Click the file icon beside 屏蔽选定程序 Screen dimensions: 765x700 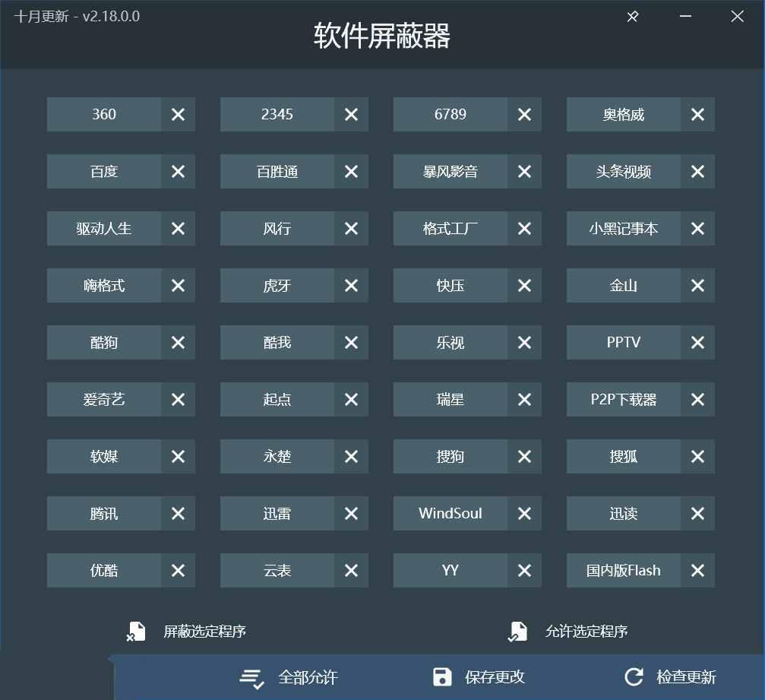pos(136,631)
